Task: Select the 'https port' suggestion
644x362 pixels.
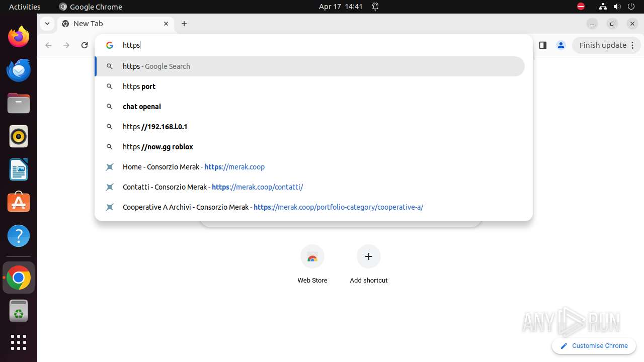Action: click(x=309, y=86)
